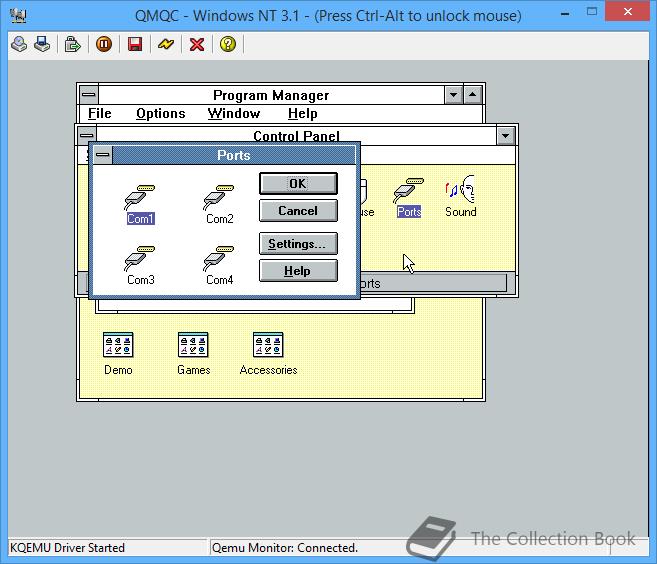Click the red floppy save state icon

click(x=135, y=44)
